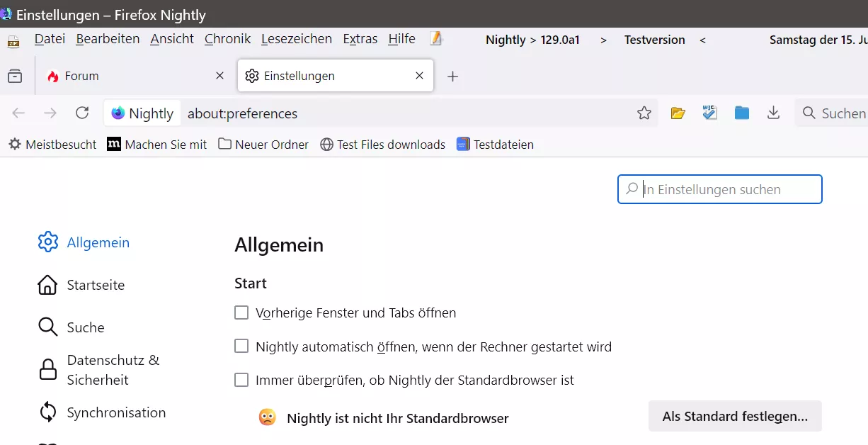This screenshot has width=868, height=445.
Task: Select the Einstellungen tab
Action: (x=335, y=76)
